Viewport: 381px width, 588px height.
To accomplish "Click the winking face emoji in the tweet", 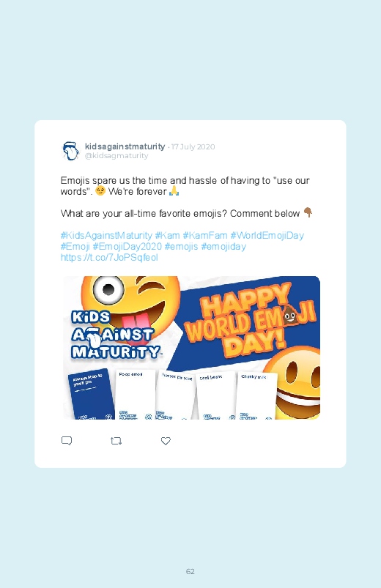I will click(100, 191).
